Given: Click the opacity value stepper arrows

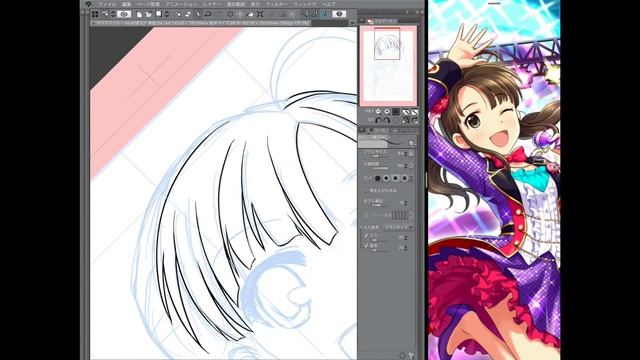Looking at the screenshot, I should coord(405,166).
